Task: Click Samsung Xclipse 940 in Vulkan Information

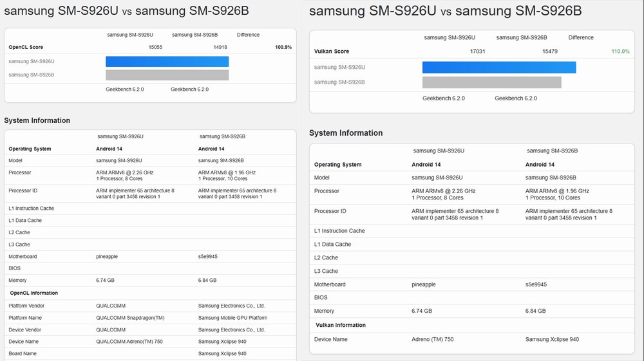Action: (x=552, y=339)
